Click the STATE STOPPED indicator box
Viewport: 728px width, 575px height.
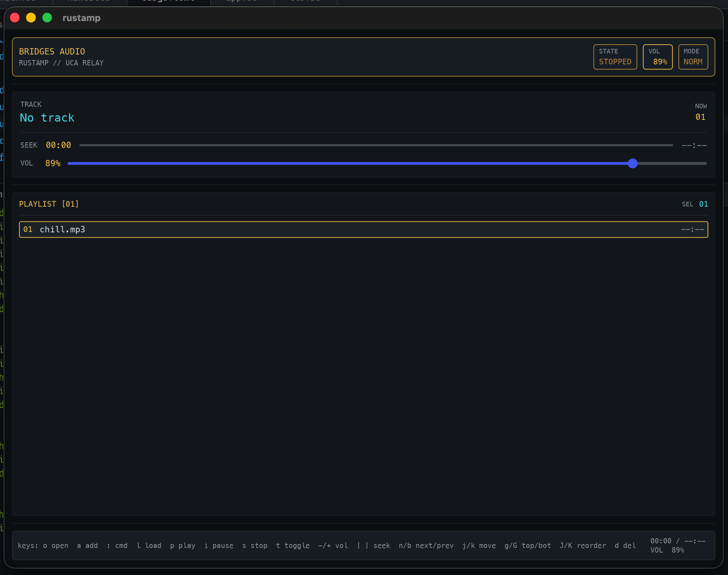click(x=615, y=57)
